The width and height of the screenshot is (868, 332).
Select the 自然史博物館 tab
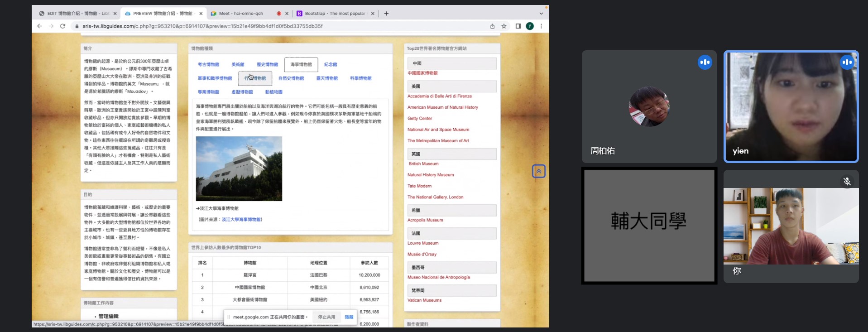[x=291, y=78]
